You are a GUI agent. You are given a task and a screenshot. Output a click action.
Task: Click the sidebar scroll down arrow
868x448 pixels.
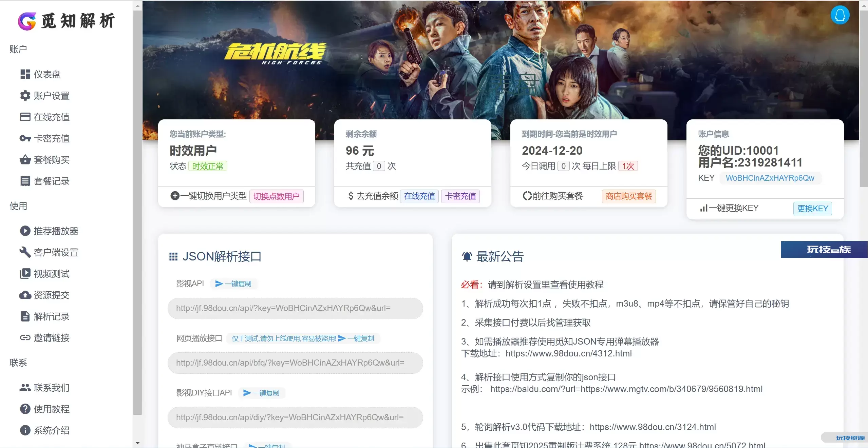[x=137, y=443]
